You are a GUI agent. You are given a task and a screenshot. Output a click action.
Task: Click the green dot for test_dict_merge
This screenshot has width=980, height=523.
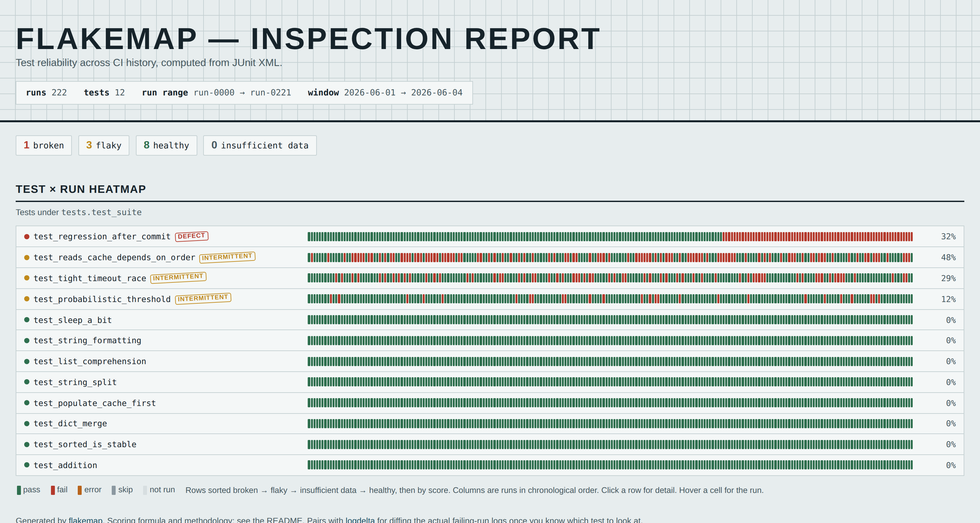click(27, 423)
